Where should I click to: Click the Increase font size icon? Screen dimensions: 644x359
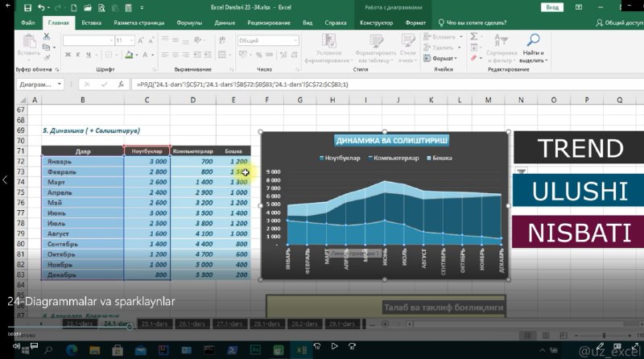pyautogui.click(x=141, y=40)
